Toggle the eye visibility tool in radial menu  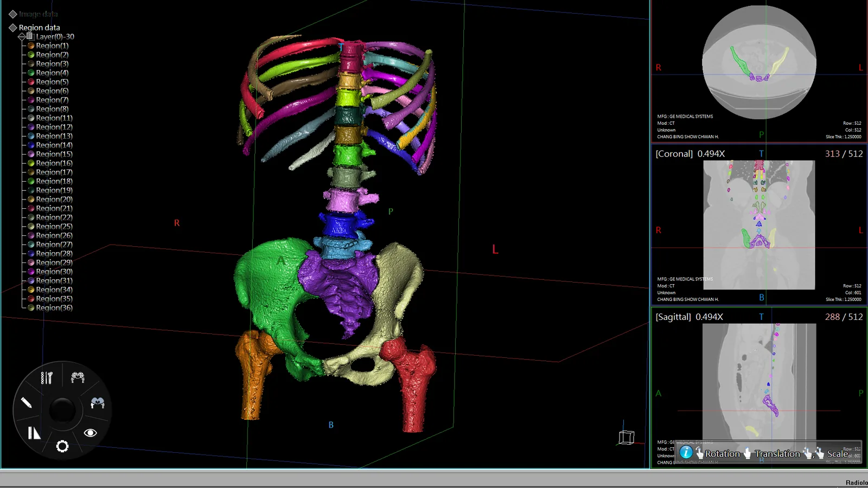[90, 433]
